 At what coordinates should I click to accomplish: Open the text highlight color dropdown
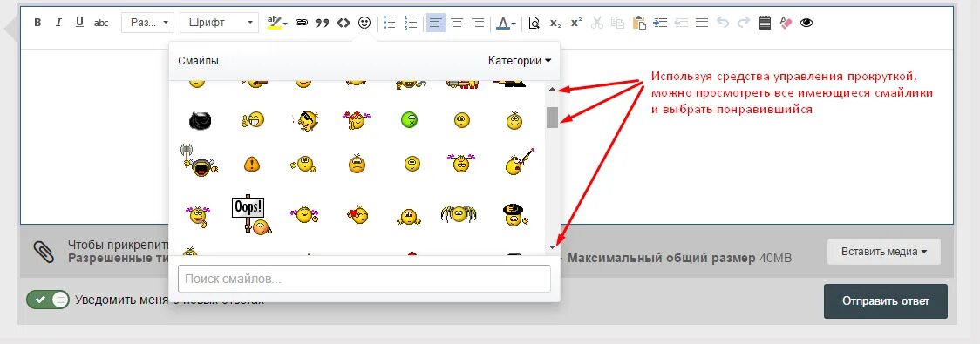[x=277, y=24]
